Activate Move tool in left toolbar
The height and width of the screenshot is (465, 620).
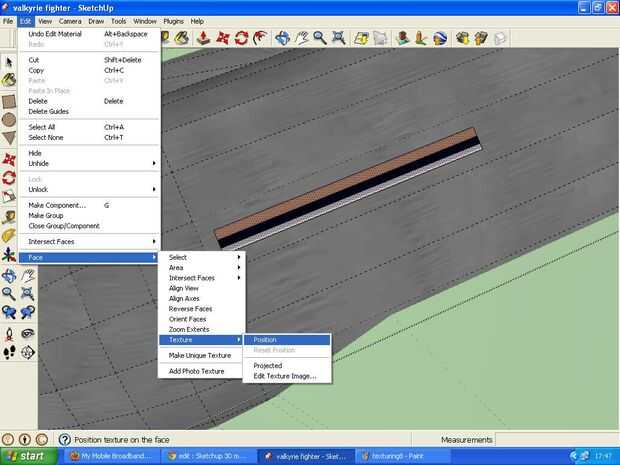click(9, 160)
